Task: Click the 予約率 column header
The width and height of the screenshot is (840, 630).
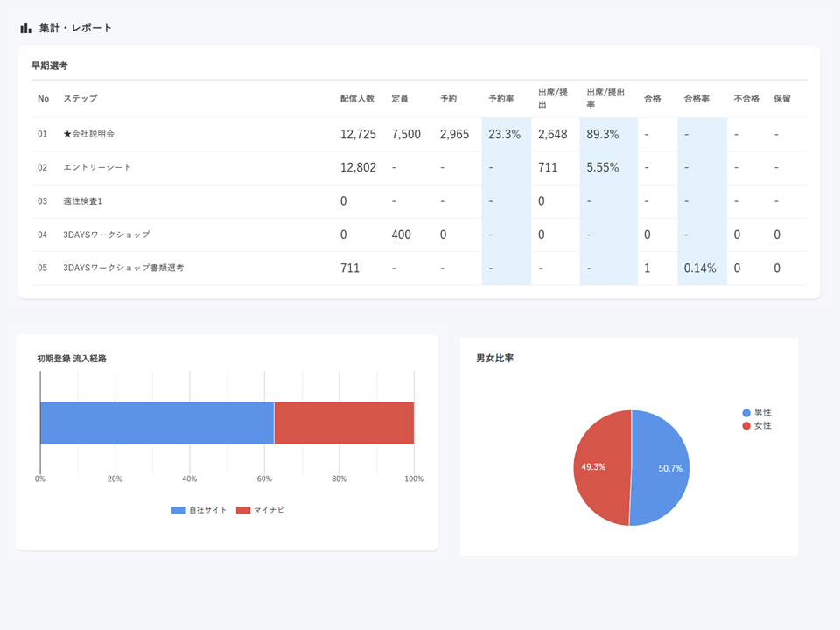Action: pyautogui.click(x=501, y=99)
